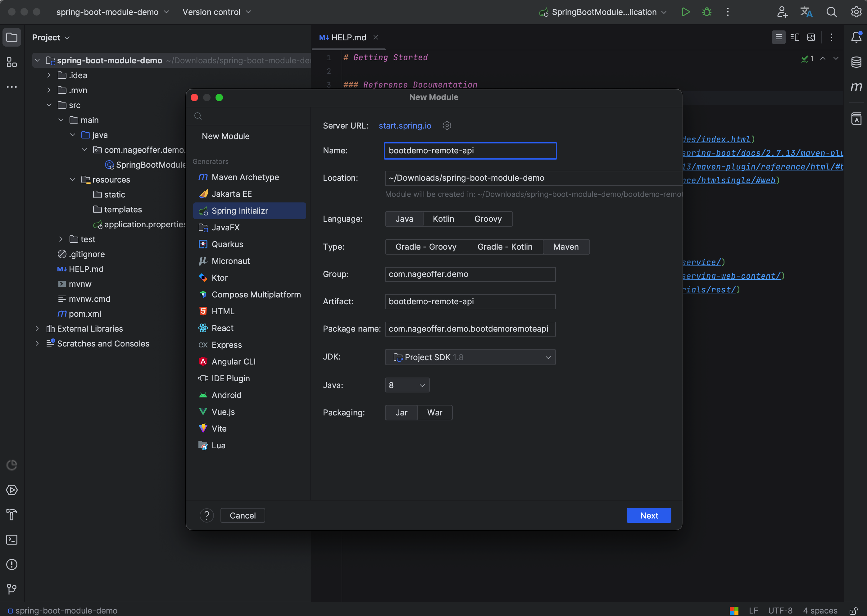This screenshot has height=616, width=867.
Task: Debug the application with the bug icon
Action: [x=706, y=12]
